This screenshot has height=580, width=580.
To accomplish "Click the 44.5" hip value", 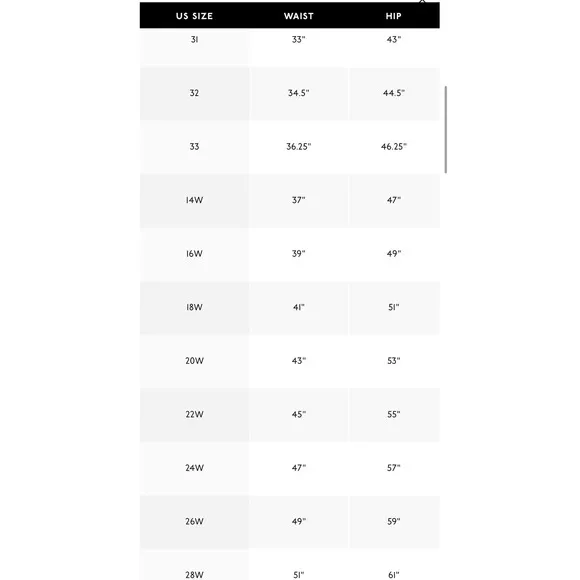I will pos(394,93).
